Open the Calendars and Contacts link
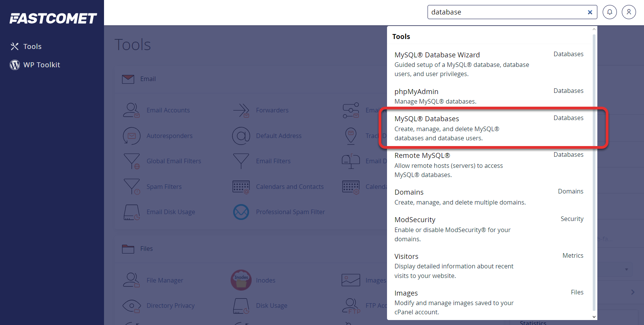Image resolution: width=644 pixels, height=325 pixels. 289,187
